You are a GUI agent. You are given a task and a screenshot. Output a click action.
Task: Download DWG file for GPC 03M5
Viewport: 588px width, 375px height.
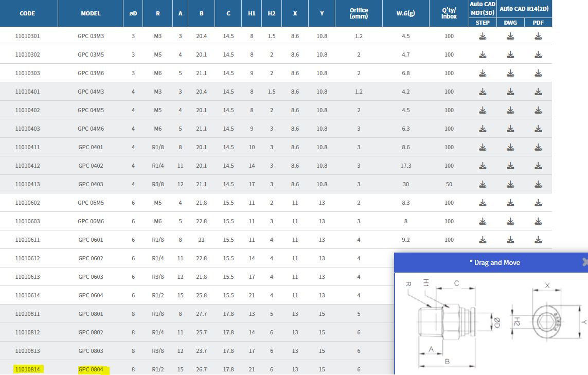pyautogui.click(x=510, y=55)
